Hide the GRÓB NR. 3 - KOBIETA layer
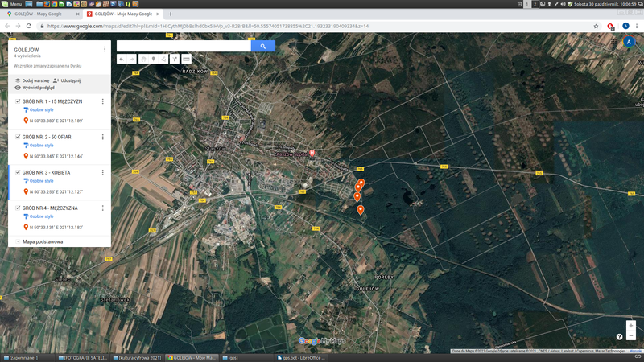The width and height of the screenshot is (644, 362). pyautogui.click(x=18, y=172)
